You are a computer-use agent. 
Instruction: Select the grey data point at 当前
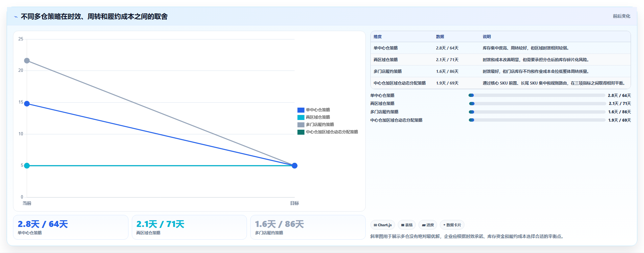[27, 60]
